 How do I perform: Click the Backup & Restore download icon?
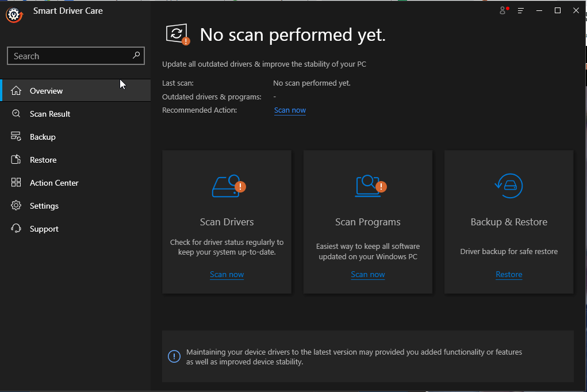point(508,185)
